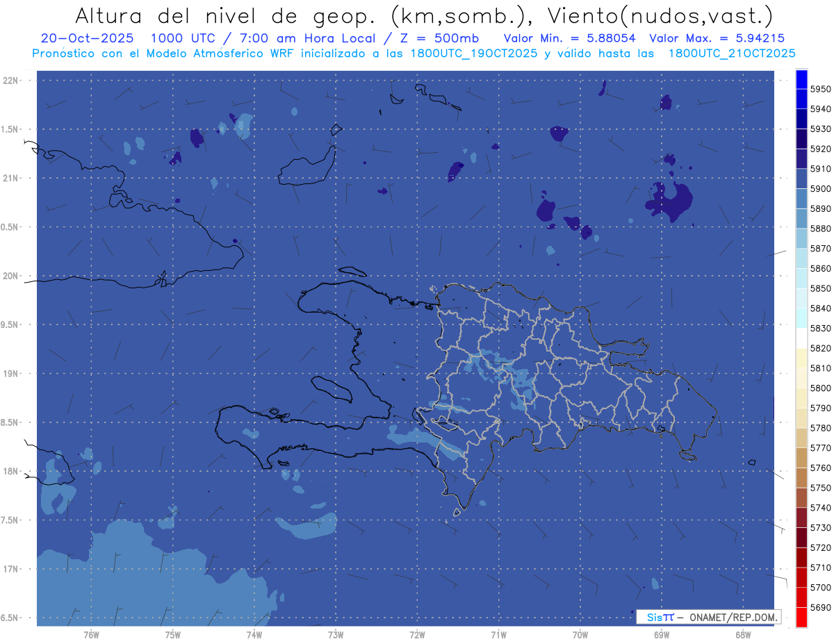Click the longitude label 70W

(580, 635)
